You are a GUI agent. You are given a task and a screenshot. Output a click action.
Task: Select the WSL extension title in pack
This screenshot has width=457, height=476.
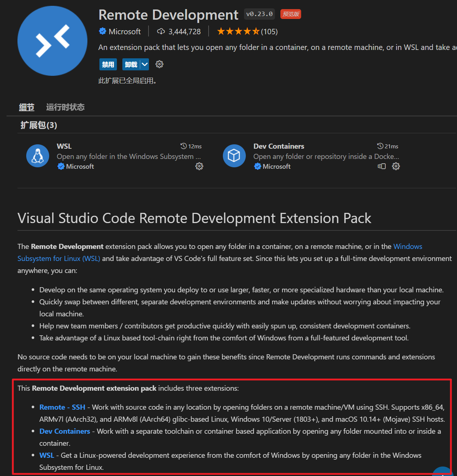[64, 146]
